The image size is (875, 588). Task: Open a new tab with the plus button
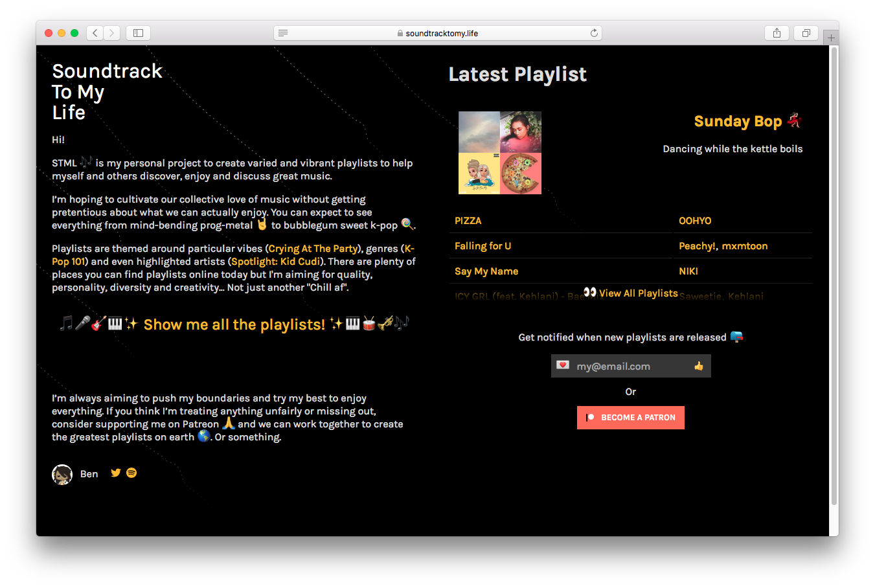[831, 36]
